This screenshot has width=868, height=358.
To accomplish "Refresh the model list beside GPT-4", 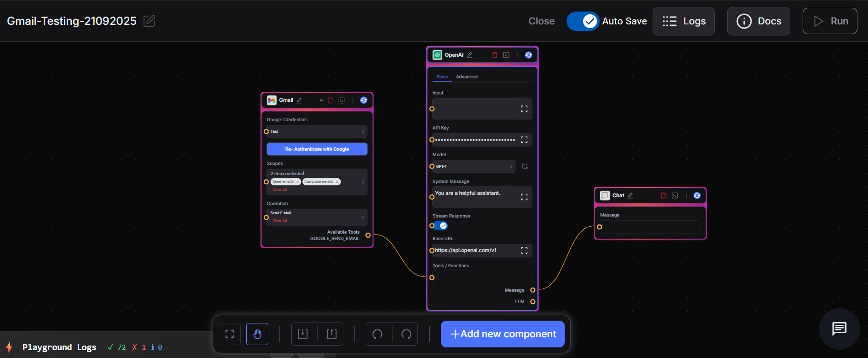I will (525, 166).
